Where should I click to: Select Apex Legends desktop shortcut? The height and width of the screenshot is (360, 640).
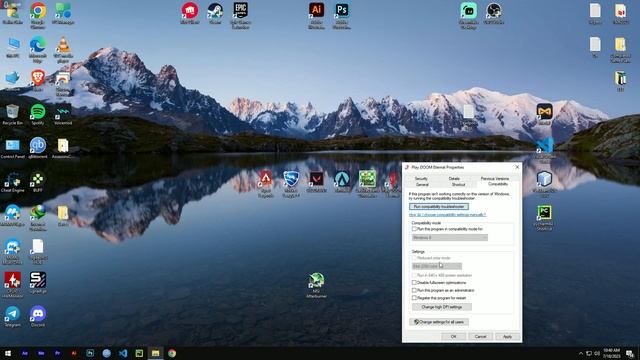(x=266, y=184)
